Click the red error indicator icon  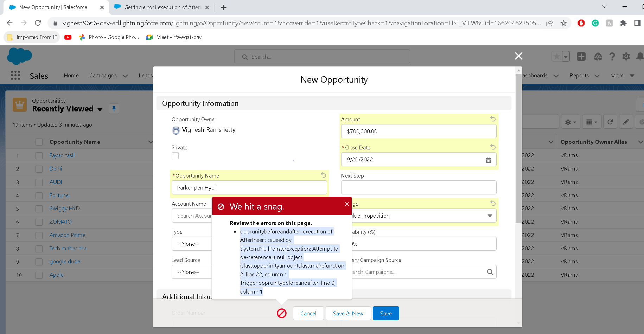(282, 313)
